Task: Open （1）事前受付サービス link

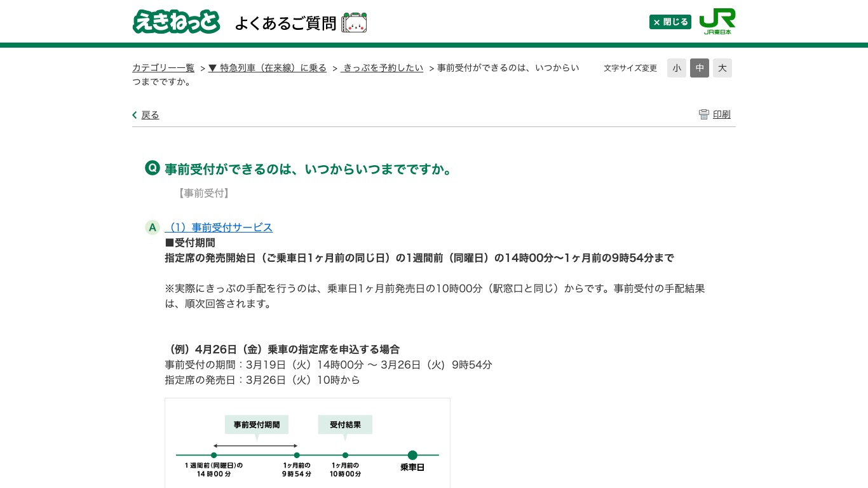Action: (x=219, y=227)
